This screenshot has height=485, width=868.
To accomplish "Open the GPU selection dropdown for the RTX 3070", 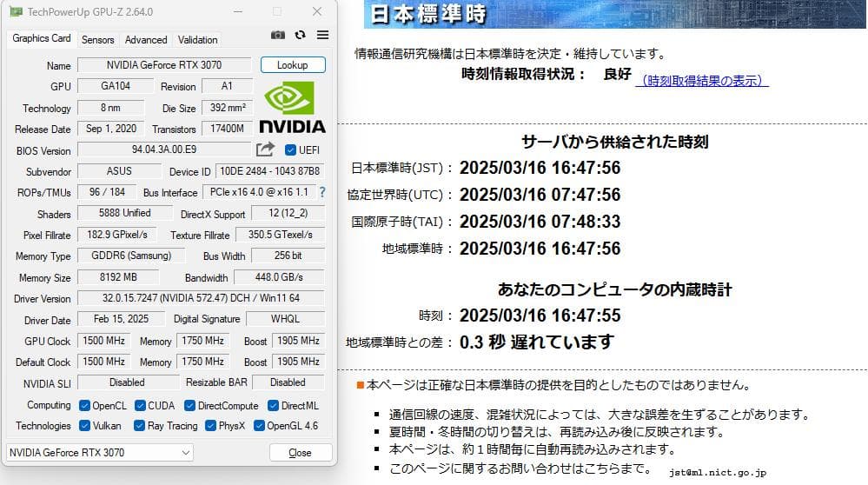I will click(x=100, y=452).
